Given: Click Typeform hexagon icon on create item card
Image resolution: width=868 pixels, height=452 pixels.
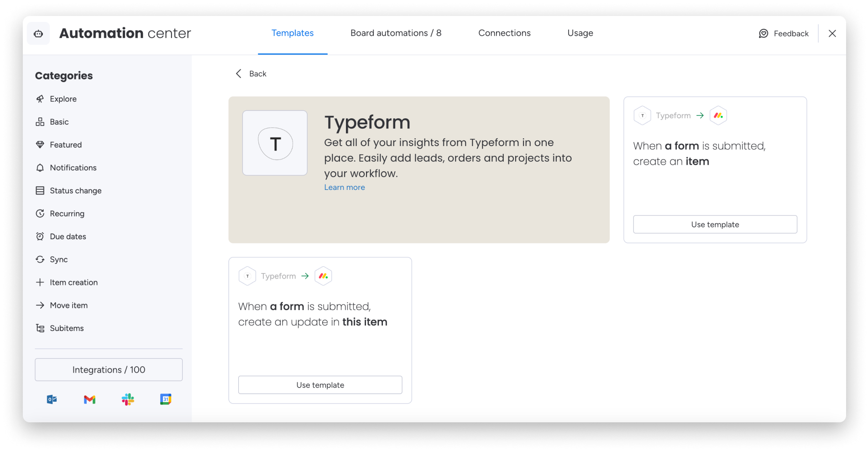Looking at the screenshot, I should (643, 116).
